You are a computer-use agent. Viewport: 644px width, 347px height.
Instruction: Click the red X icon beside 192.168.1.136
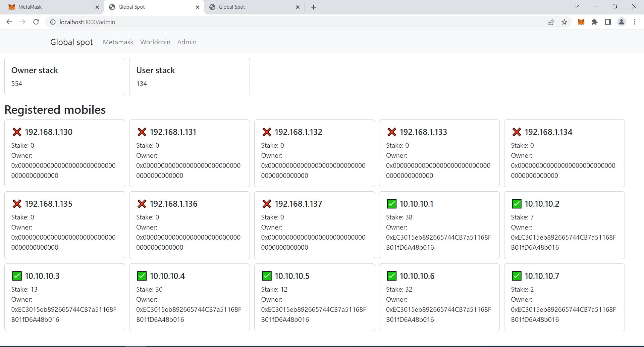tap(142, 204)
